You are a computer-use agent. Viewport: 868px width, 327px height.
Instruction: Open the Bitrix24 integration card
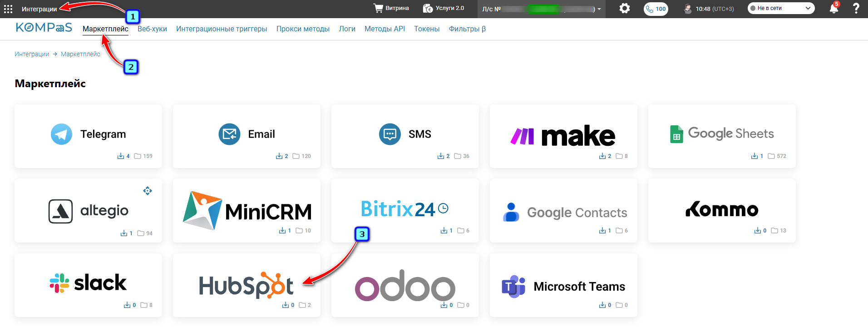tap(405, 211)
